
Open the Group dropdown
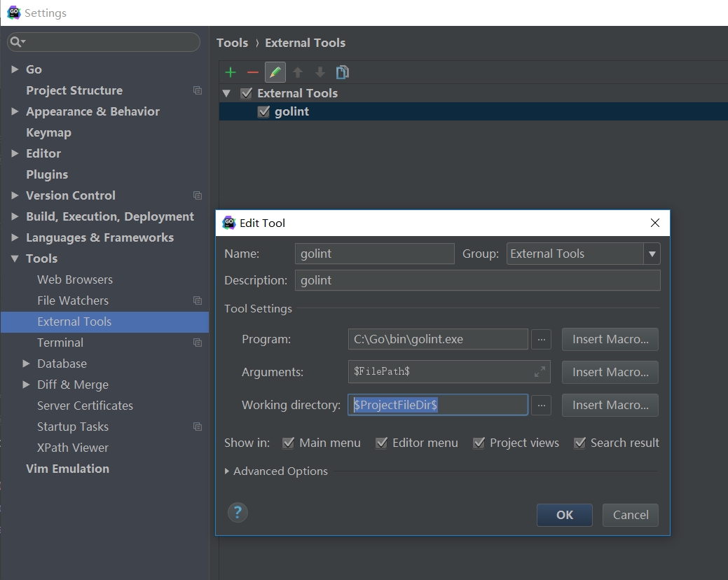pos(652,254)
